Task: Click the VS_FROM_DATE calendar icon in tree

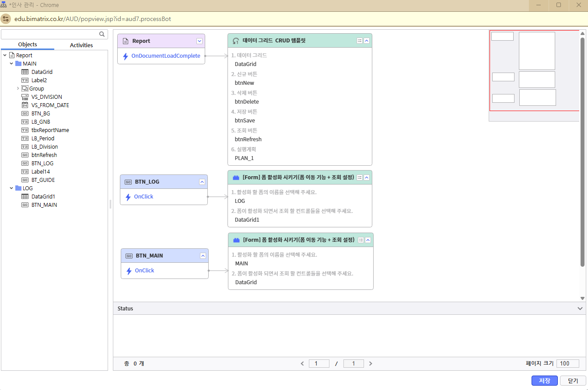Action: (x=25, y=105)
